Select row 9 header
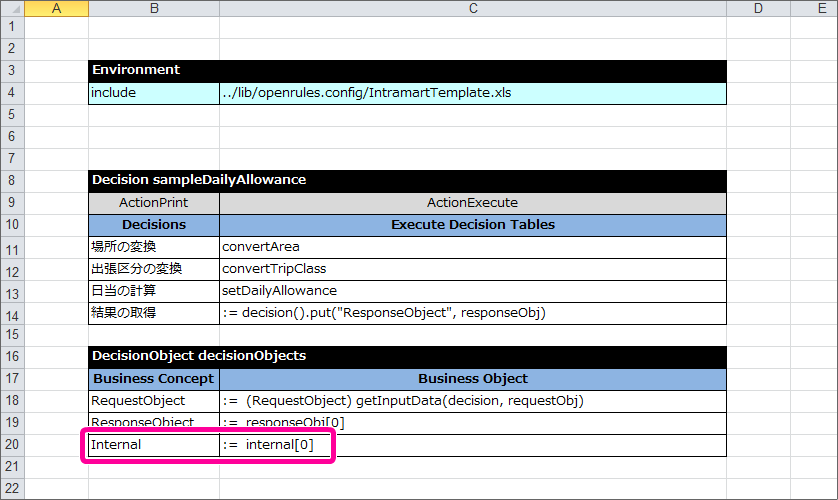This screenshot has width=838, height=500. 12,203
